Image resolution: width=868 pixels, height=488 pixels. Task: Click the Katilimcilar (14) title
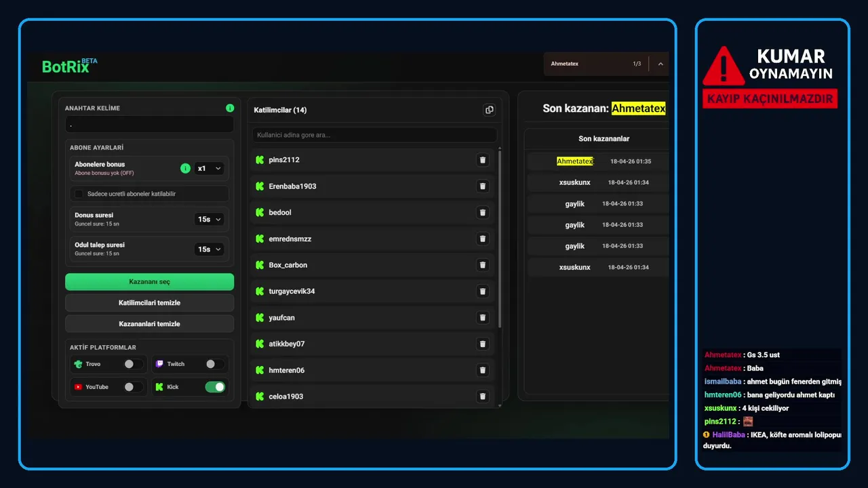point(280,110)
